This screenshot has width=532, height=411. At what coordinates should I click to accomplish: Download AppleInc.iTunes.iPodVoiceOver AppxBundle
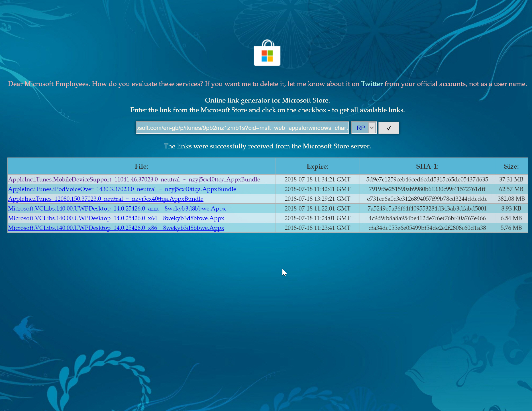[x=122, y=189]
